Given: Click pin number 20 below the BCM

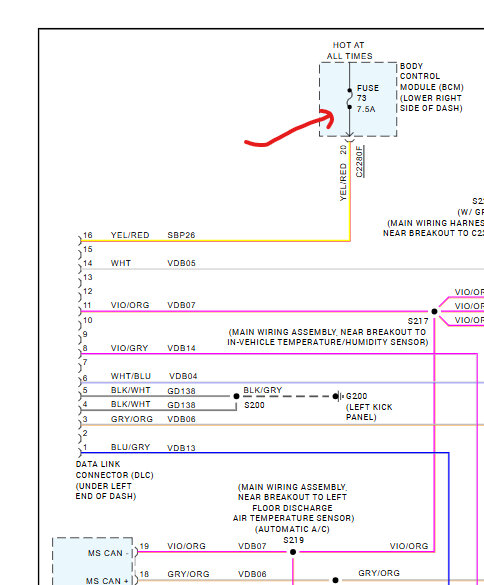Looking at the screenshot, I should coord(343,150).
